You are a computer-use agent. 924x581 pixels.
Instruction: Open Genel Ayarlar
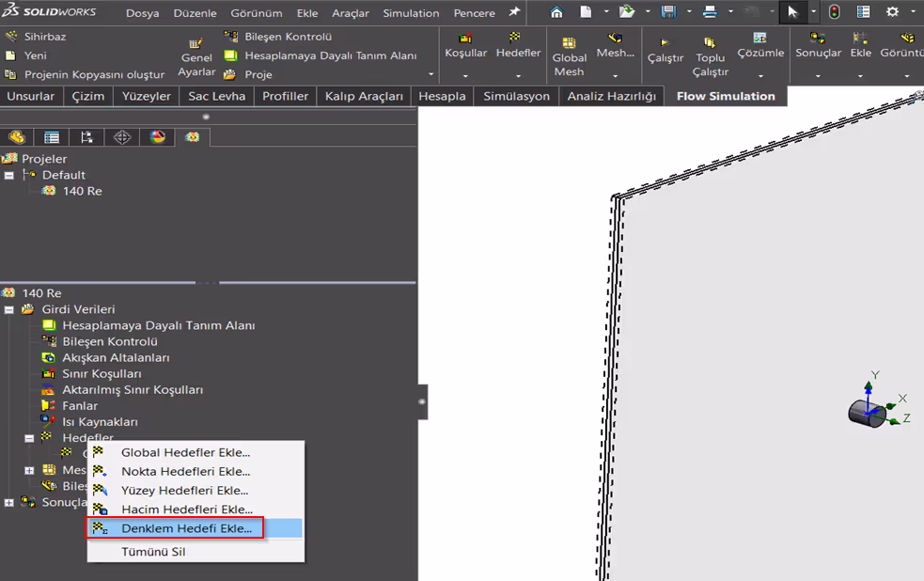pos(196,59)
